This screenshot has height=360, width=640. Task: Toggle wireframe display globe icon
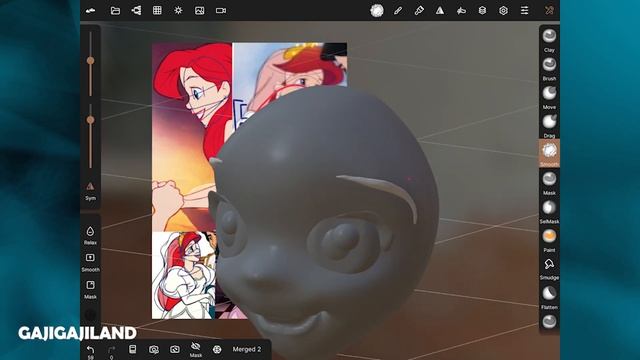[217, 349]
